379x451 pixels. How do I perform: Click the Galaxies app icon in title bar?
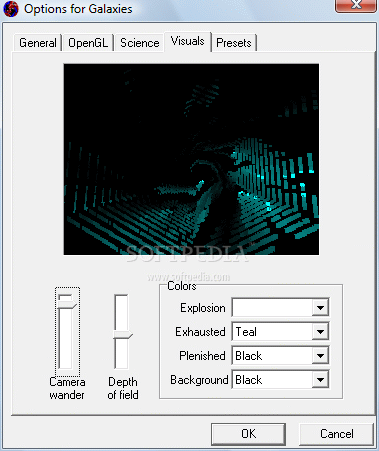point(11,9)
